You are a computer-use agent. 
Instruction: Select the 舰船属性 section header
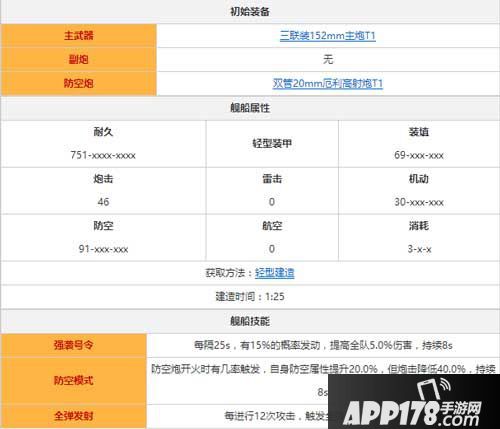250,108
